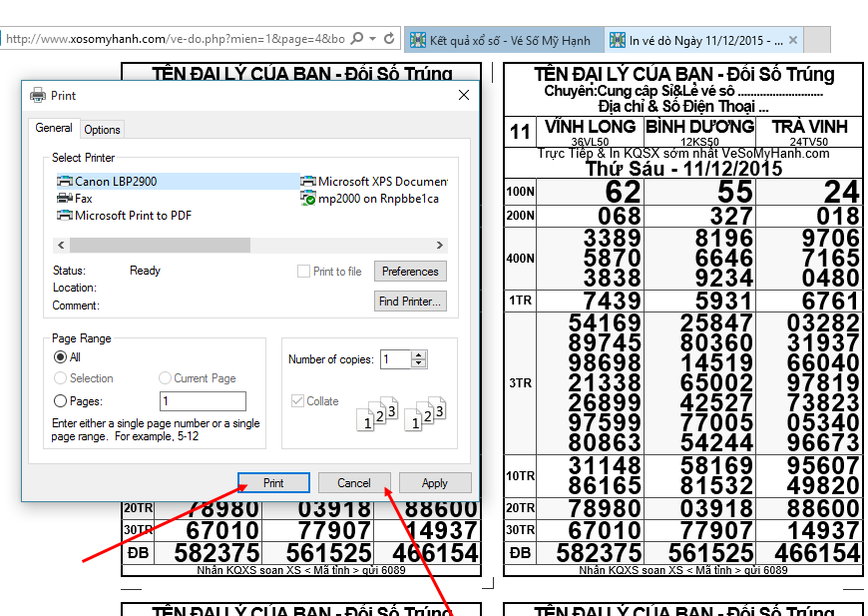Open address bar dropdown arrow
Image resolution: width=868 pixels, height=616 pixels.
click(x=373, y=39)
